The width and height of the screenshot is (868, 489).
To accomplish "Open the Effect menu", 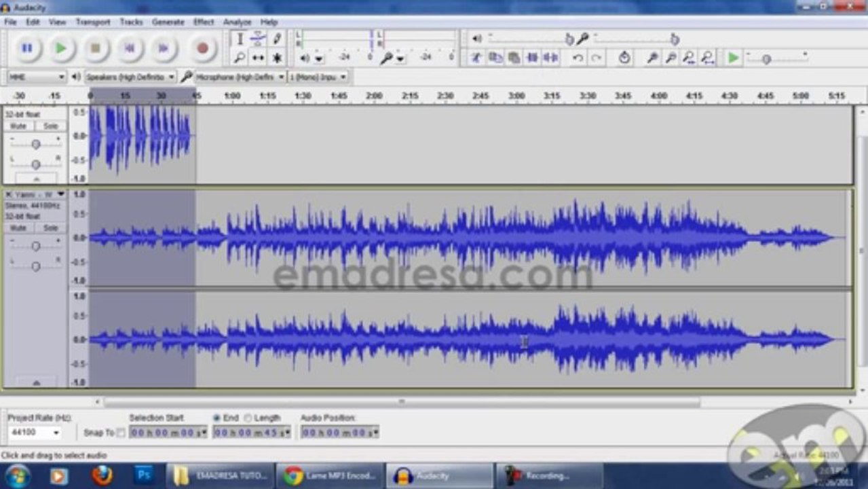I will 204,22.
